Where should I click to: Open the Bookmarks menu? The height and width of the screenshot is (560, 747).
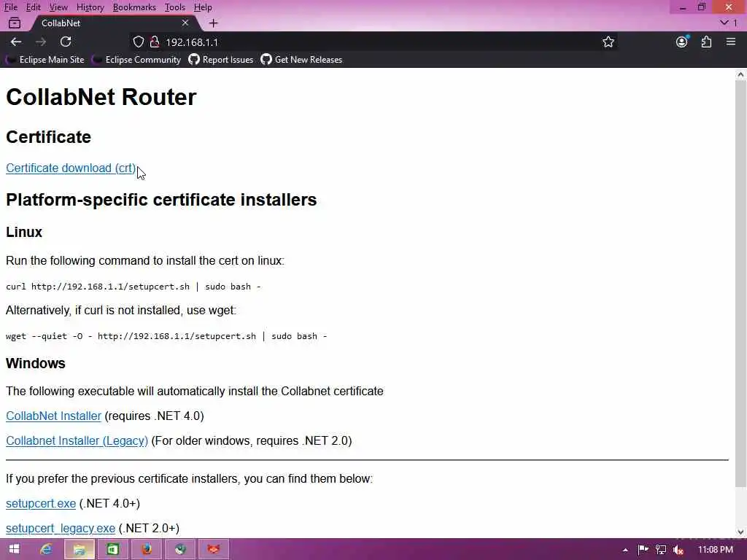click(134, 7)
